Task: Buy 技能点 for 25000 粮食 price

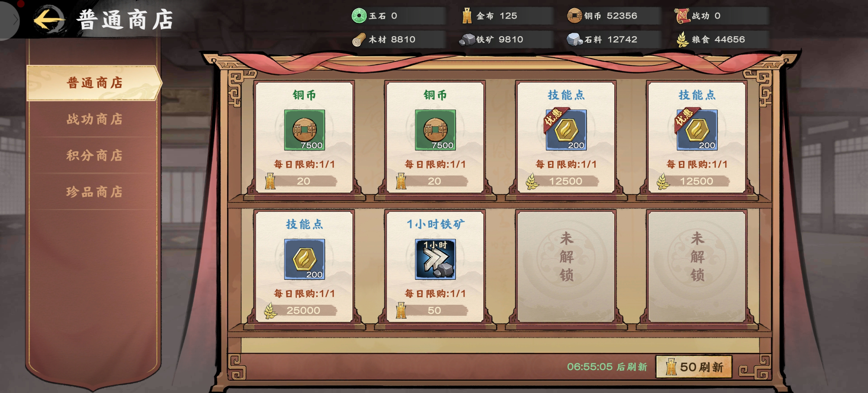Action: (x=303, y=310)
